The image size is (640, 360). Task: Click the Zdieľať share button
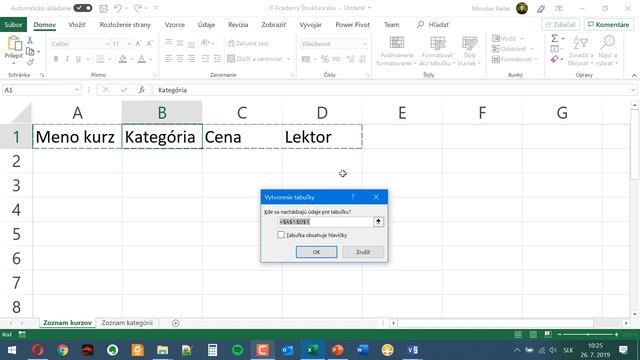560,24
